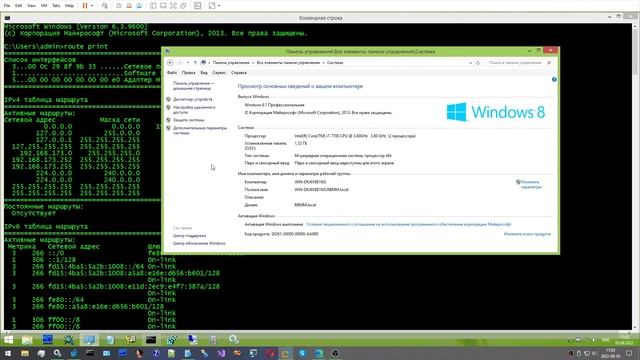Revert to snapshot using red toolbar icon
The image size is (640, 360).
(x=129, y=6)
